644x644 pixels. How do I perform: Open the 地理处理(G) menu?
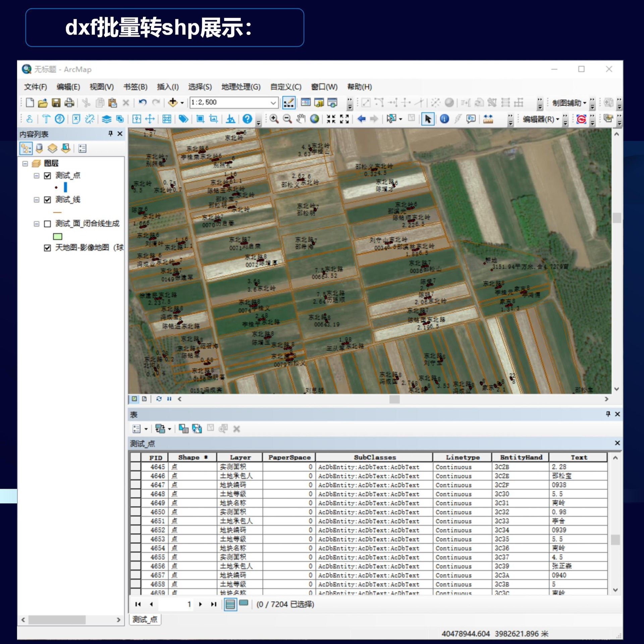[x=240, y=87]
